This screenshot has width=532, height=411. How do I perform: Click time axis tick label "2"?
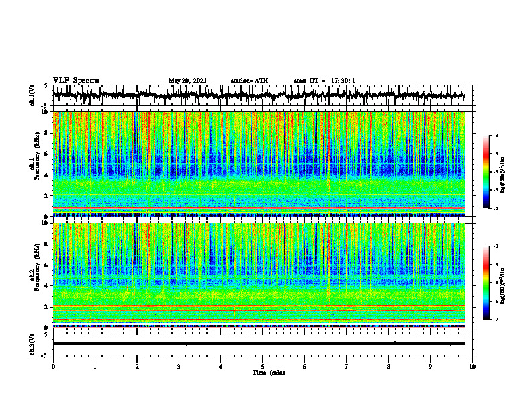click(x=137, y=367)
